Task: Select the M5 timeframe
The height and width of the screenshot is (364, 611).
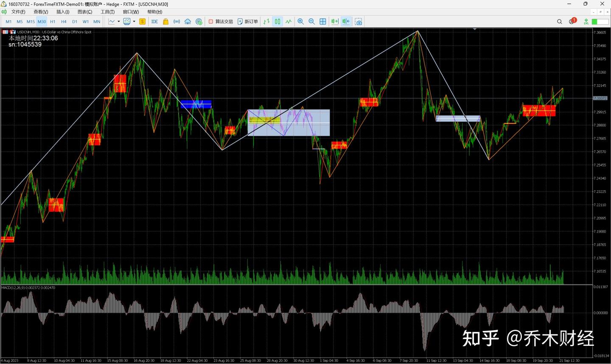Action: (20, 22)
